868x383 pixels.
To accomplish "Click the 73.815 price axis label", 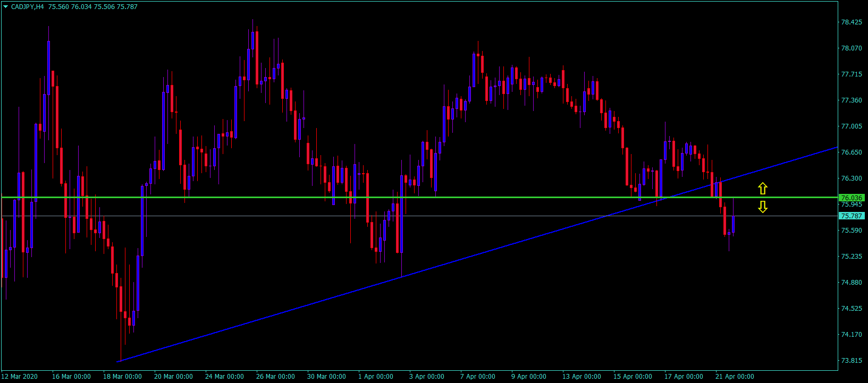I will click(x=852, y=361).
